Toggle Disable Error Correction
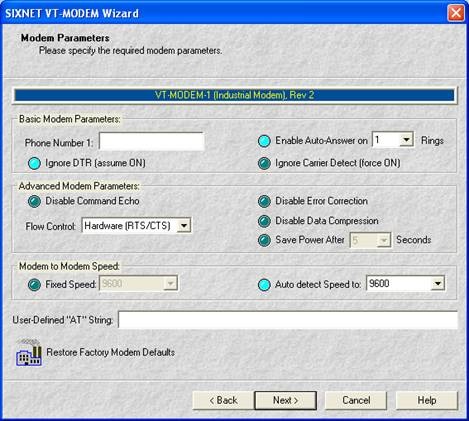 264,201
